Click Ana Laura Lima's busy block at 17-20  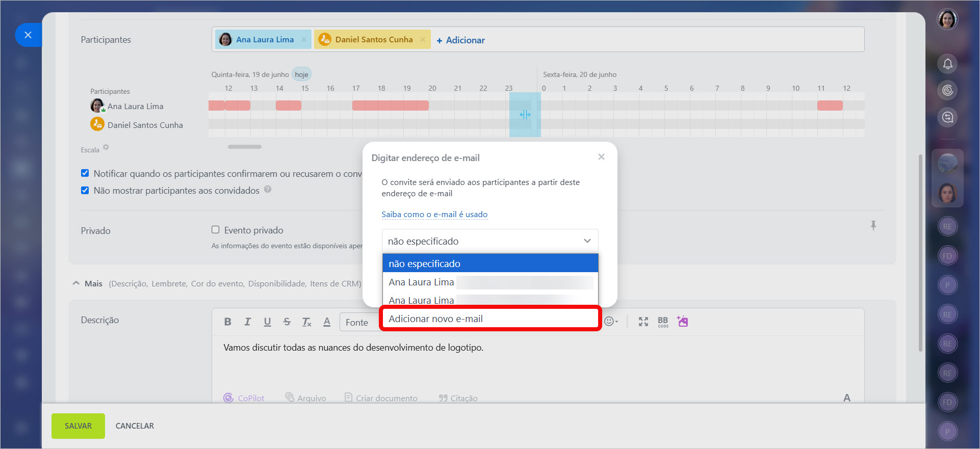coord(391,105)
